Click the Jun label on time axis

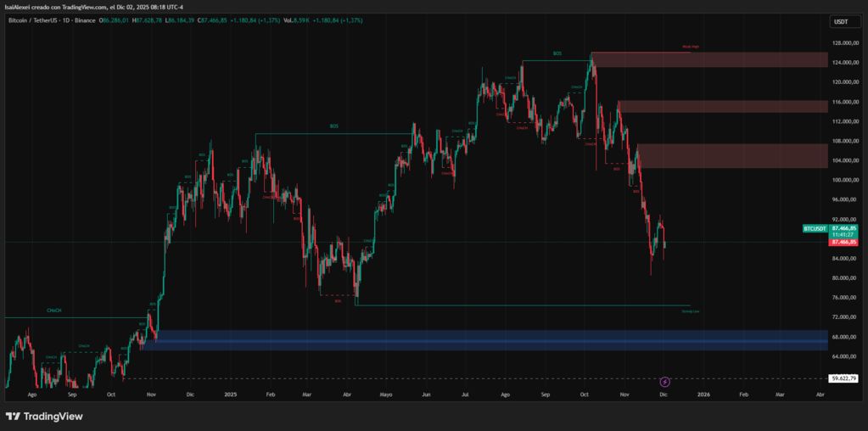coord(426,395)
